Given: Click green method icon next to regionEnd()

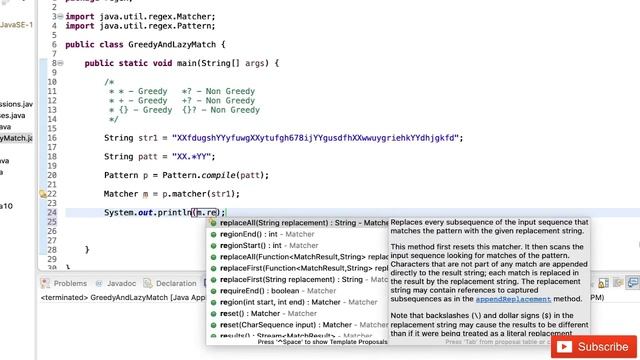Looking at the screenshot, I should click(213, 235).
